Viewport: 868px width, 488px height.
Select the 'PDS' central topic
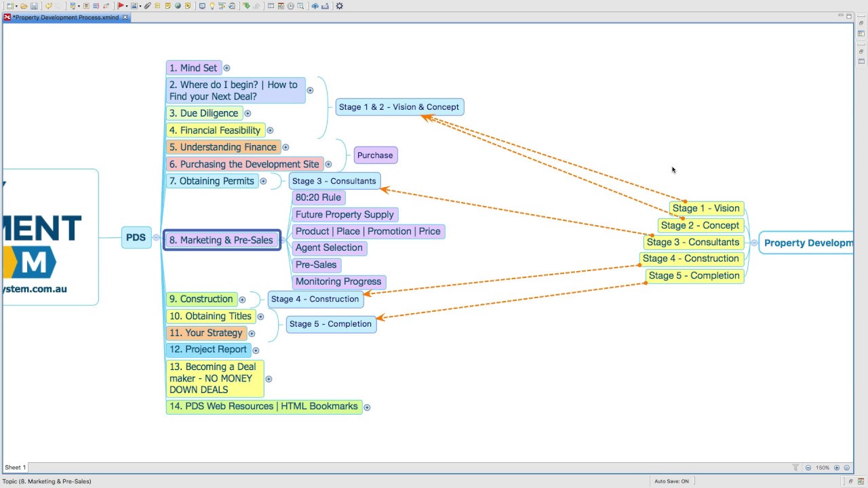tap(136, 237)
